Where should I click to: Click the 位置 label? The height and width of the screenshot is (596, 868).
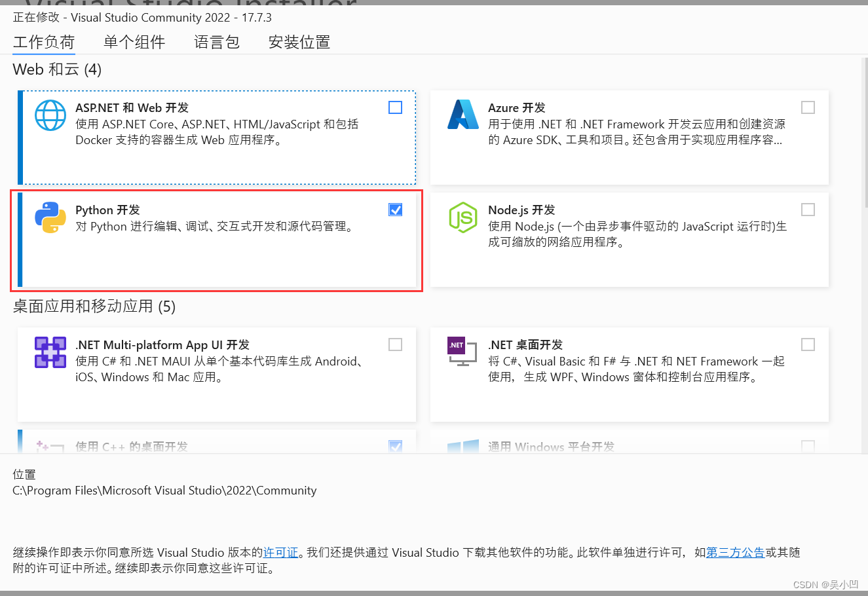[24, 475]
